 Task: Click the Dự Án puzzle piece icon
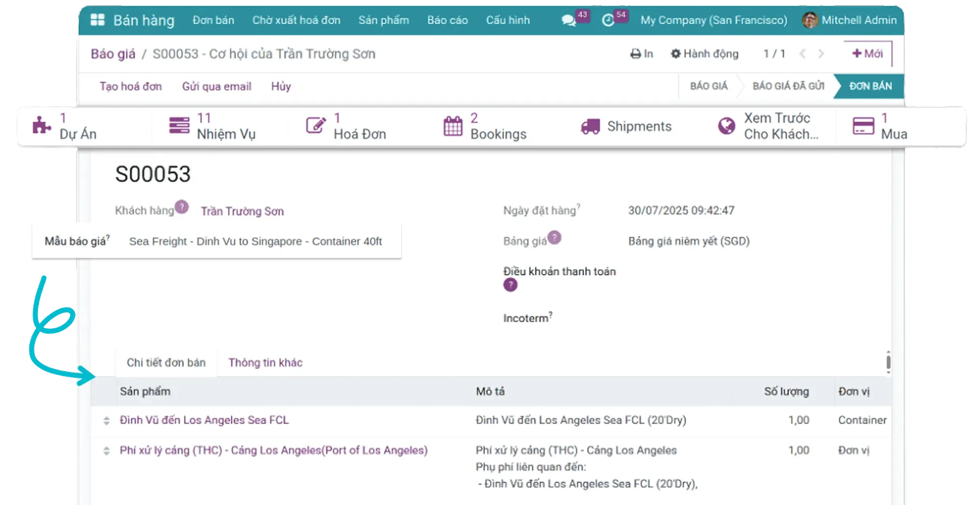pyautogui.click(x=41, y=125)
